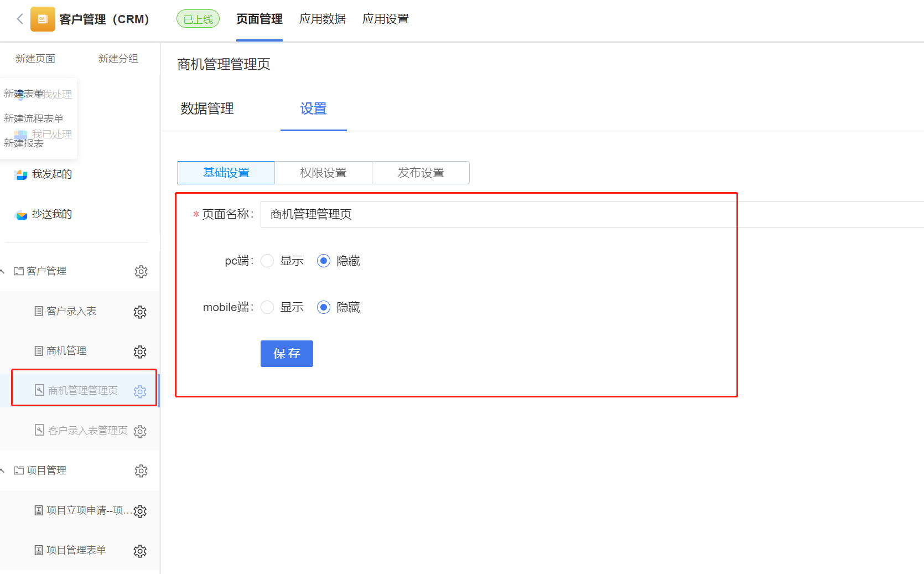Open settings gear for 项目立项申请 item
Viewport: 924px width, 574px height.
coord(140,511)
